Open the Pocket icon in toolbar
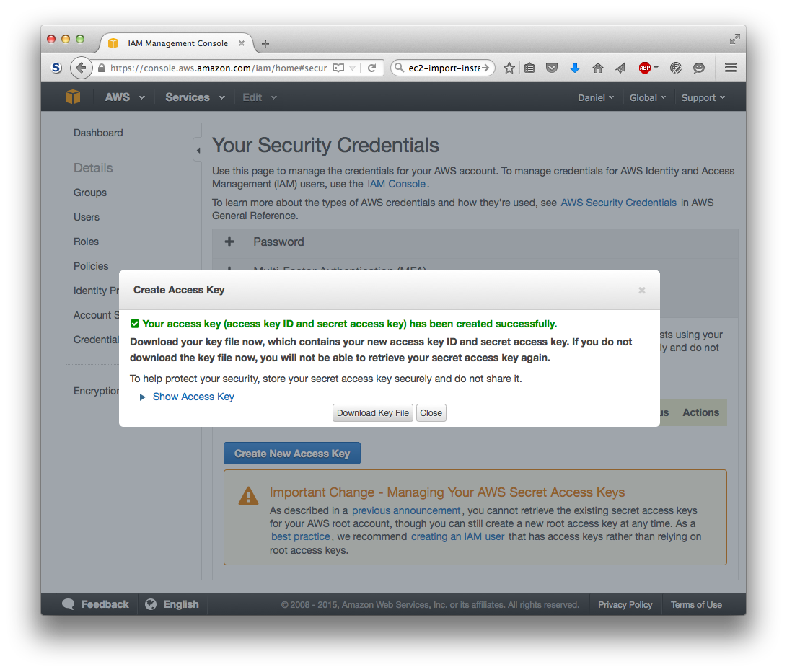The height and width of the screenshot is (672, 787). pyautogui.click(x=552, y=68)
